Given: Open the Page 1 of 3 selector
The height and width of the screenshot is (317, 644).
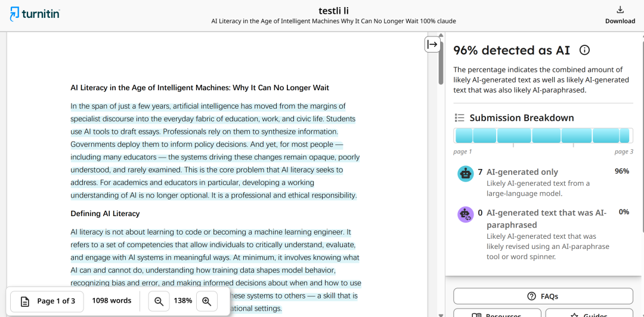Looking at the screenshot, I should [47, 301].
